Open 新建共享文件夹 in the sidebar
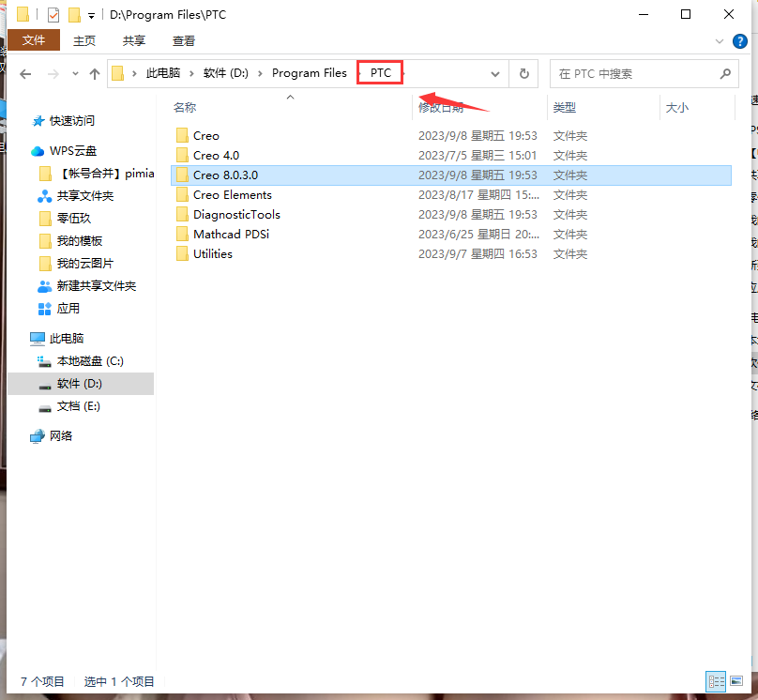This screenshot has width=758, height=700. (97, 285)
